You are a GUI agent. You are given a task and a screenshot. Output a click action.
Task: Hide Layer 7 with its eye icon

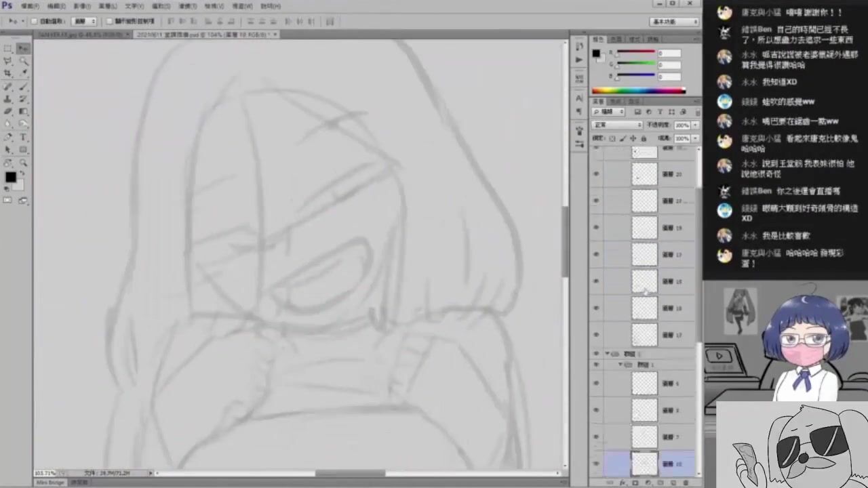pyautogui.click(x=596, y=437)
